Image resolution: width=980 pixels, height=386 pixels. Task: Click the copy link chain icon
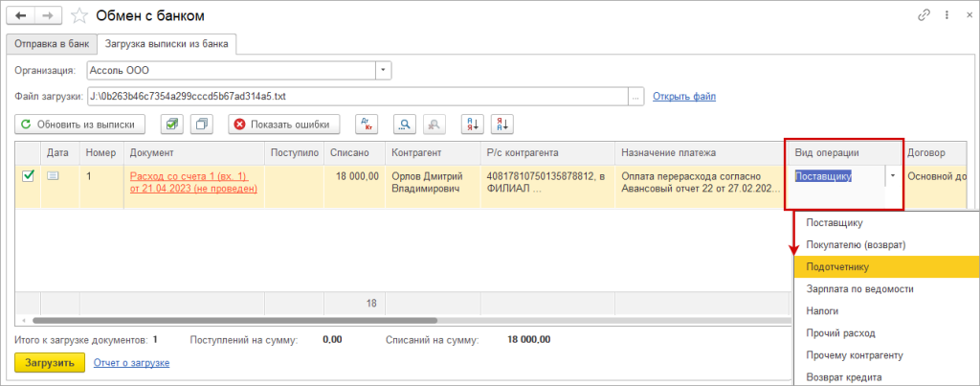pos(924,15)
